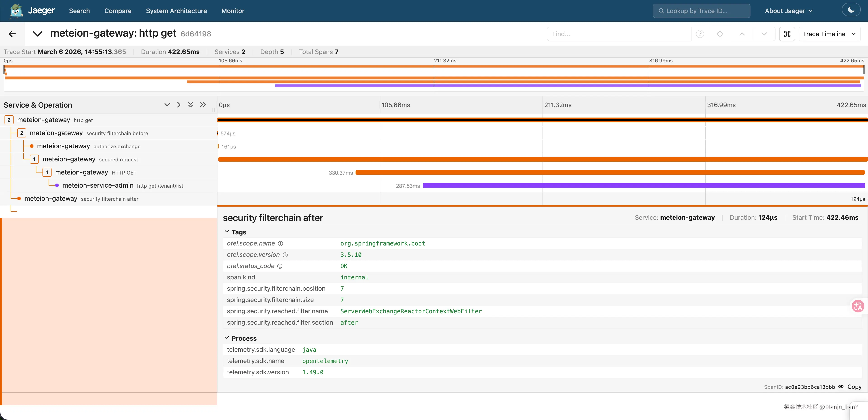The width and height of the screenshot is (868, 420).
Task: Open the System Architecture menu item
Action: point(176,11)
